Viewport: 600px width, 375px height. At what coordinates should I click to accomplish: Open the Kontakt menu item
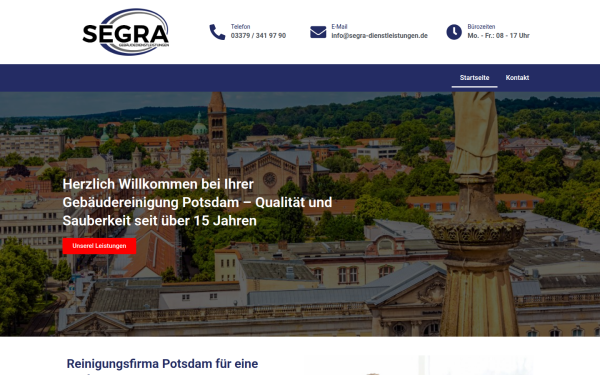pos(517,78)
